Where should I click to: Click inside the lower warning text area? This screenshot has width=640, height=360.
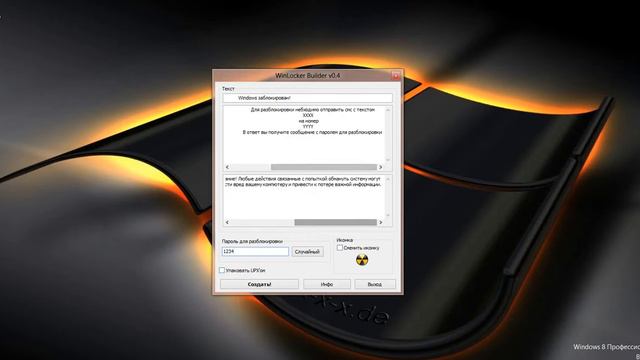pos(304,197)
